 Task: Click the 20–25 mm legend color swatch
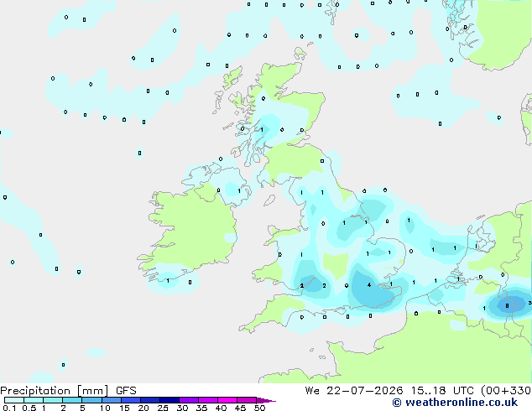[x=150, y=400]
